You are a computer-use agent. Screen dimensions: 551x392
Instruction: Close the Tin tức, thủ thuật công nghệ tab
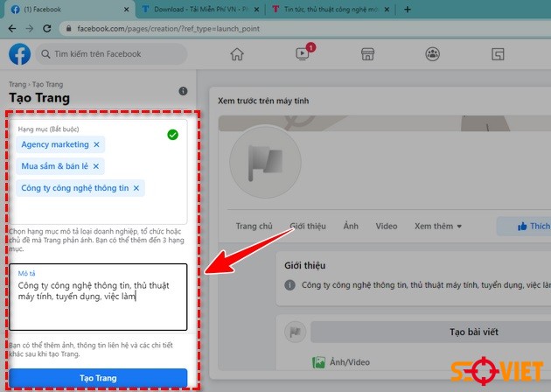pos(387,10)
